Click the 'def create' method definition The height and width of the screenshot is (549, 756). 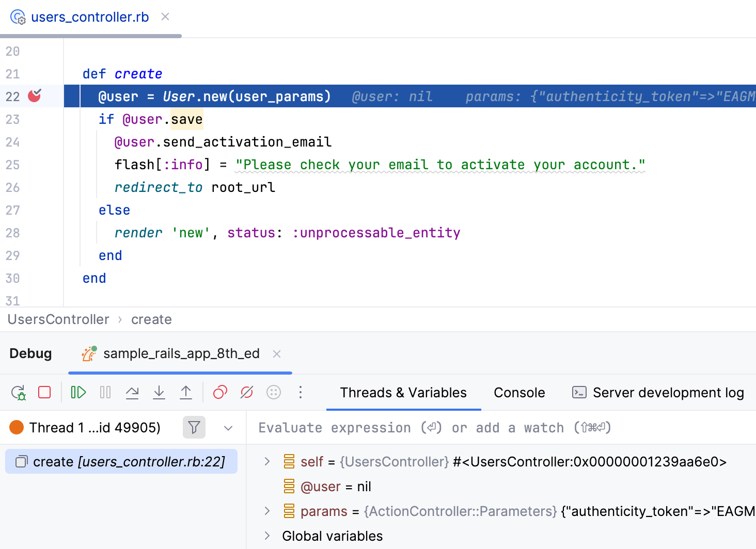tap(122, 74)
